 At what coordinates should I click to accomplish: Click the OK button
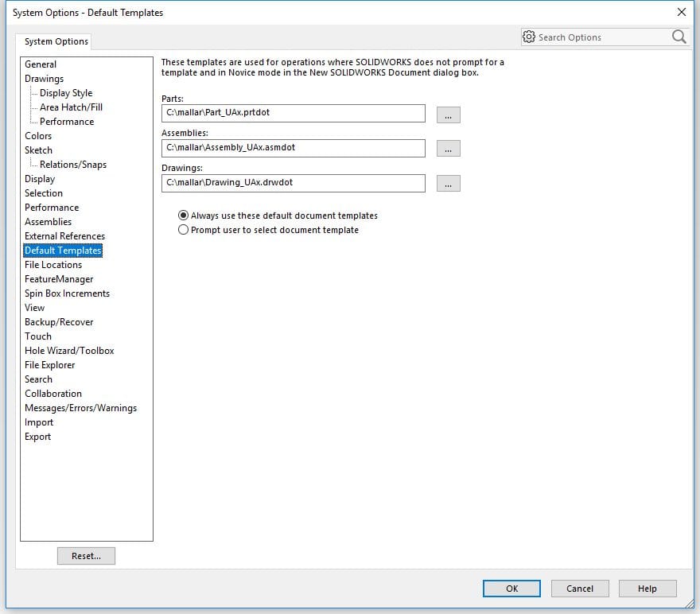pos(511,589)
